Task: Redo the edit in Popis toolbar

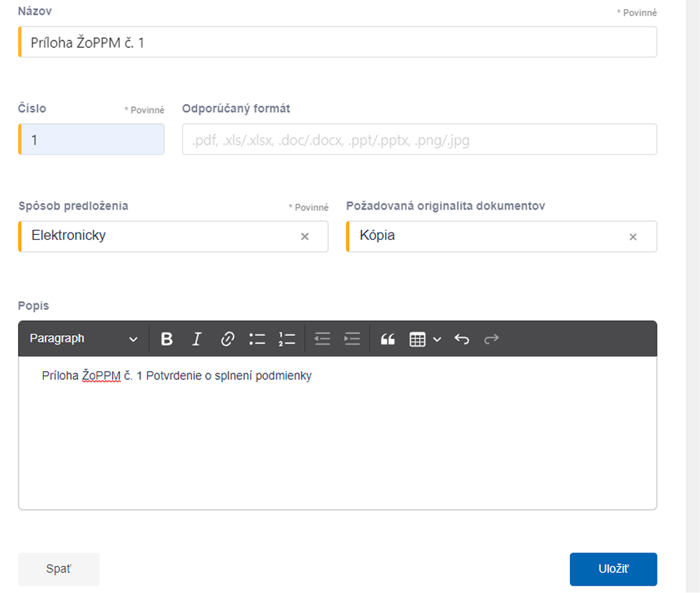Action: coord(491,339)
